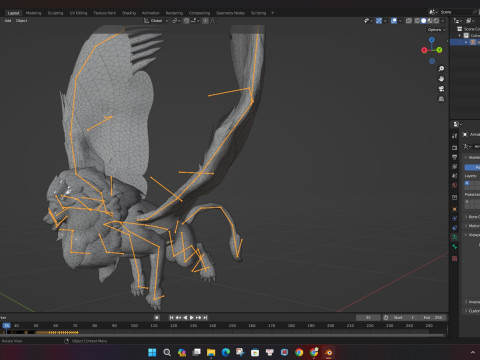Click the zoom view magnifier icon

pyautogui.click(x=441, y=69)
